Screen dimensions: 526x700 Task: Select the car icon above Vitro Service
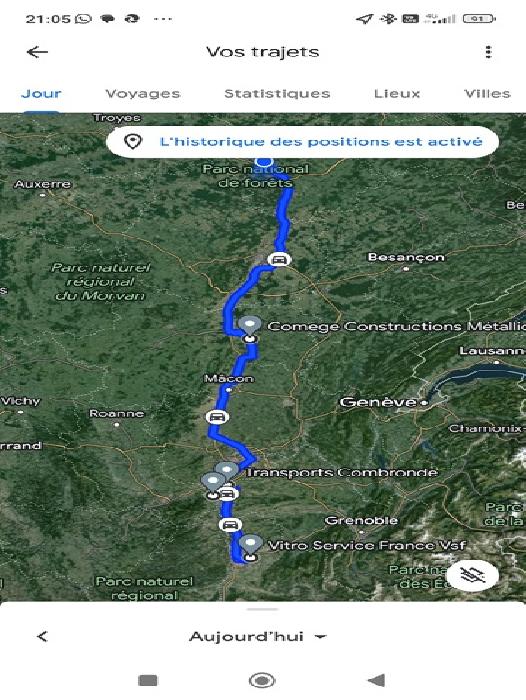click(230, 525)
